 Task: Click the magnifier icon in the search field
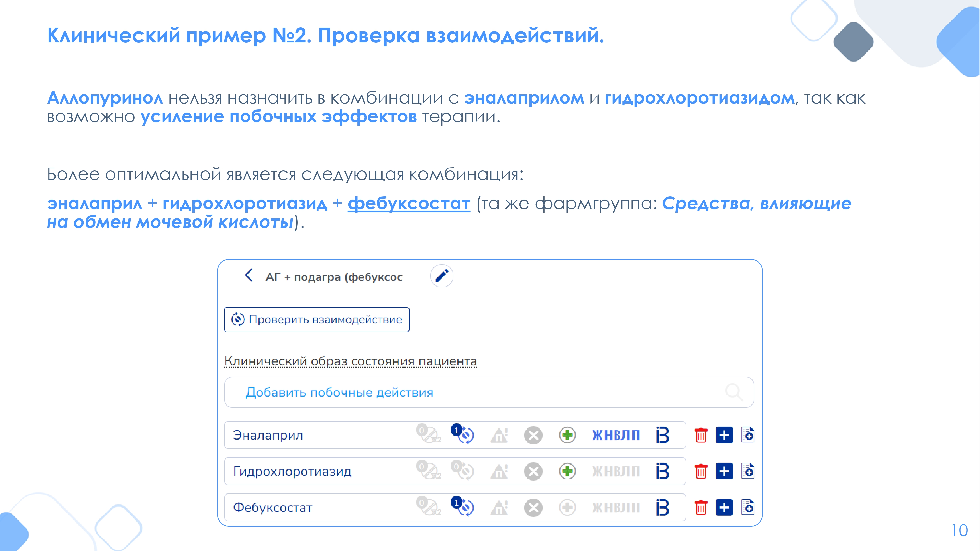pyautogui.click(x=734, y=392)
